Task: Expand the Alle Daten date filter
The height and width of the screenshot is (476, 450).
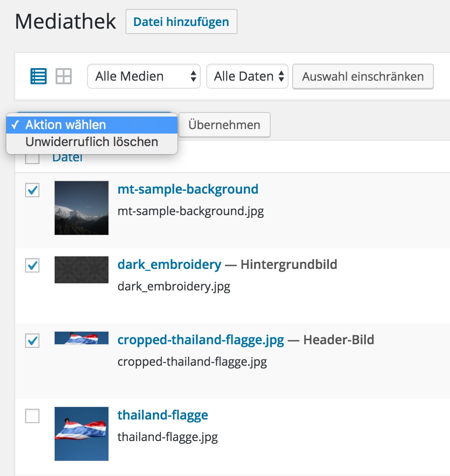Action: [247, 76]
